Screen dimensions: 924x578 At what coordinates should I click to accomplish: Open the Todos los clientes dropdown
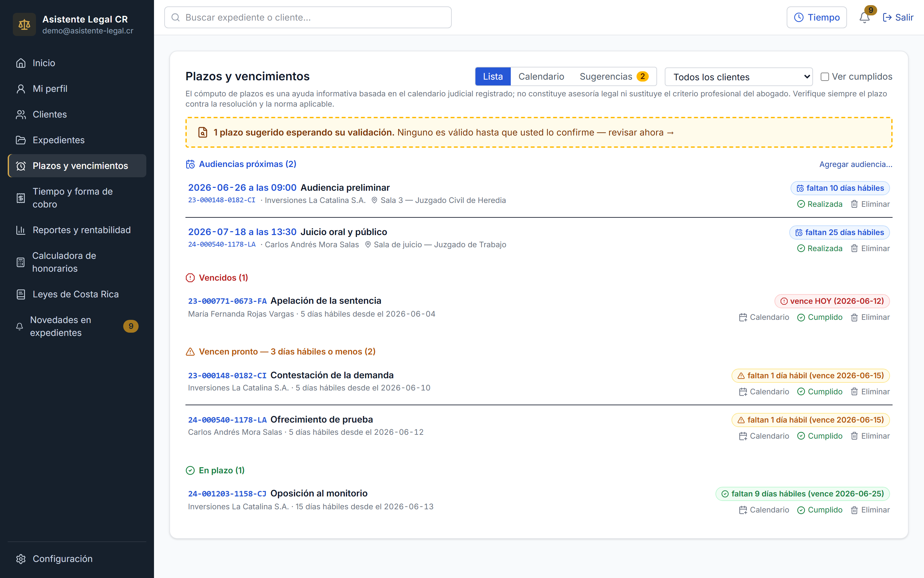point(739,77)
